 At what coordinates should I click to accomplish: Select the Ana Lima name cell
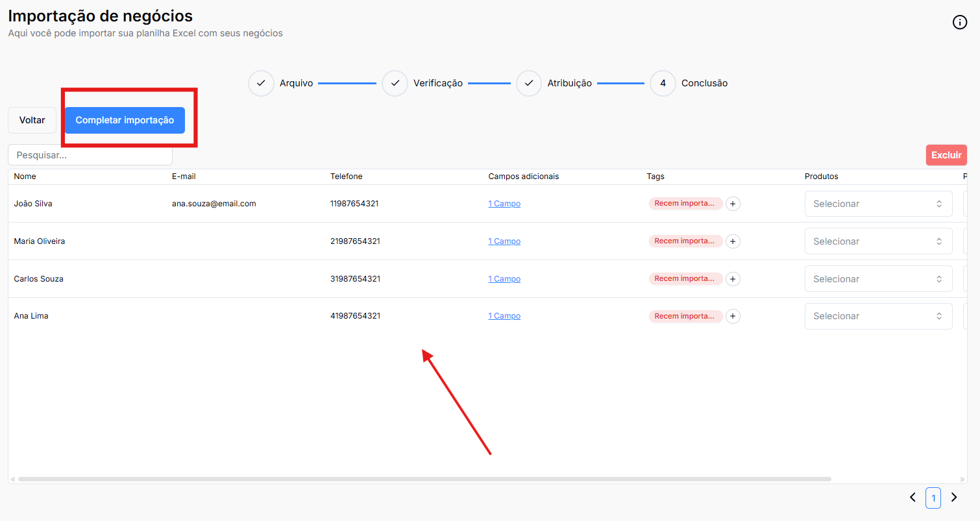[31, 316]
